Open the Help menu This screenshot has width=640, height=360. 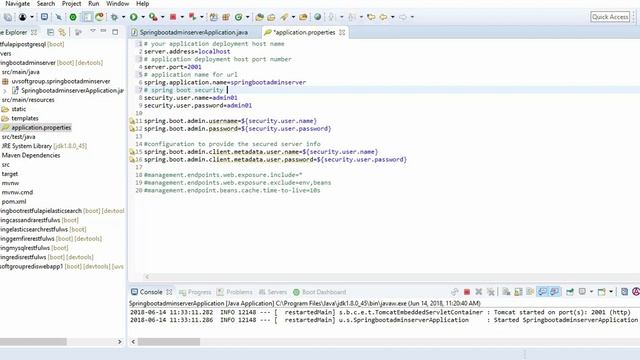(142, 4)
